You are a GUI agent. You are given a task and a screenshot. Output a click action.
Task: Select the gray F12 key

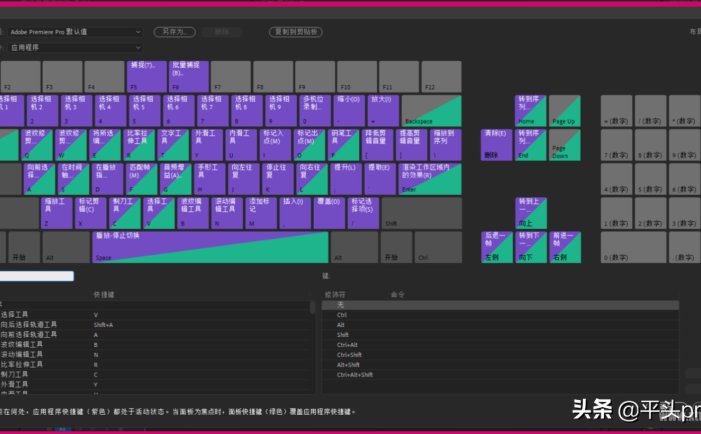(x=441, y=76)
